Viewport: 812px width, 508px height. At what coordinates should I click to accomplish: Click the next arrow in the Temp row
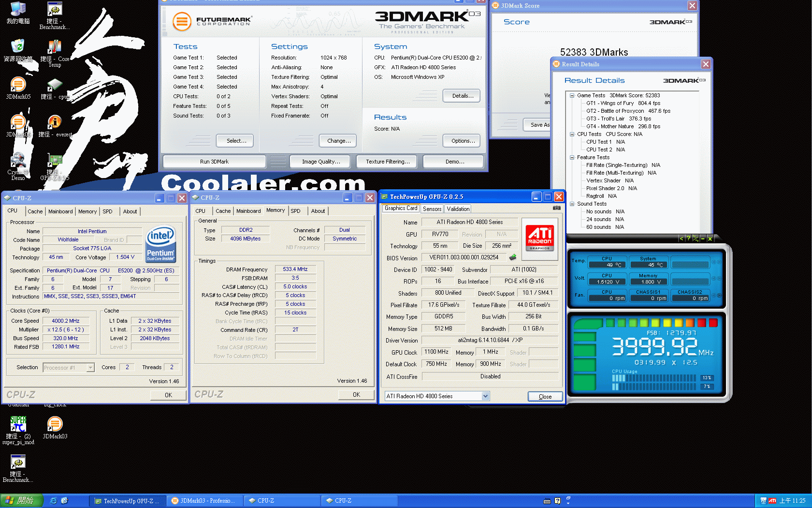click(x=719, y=262)
